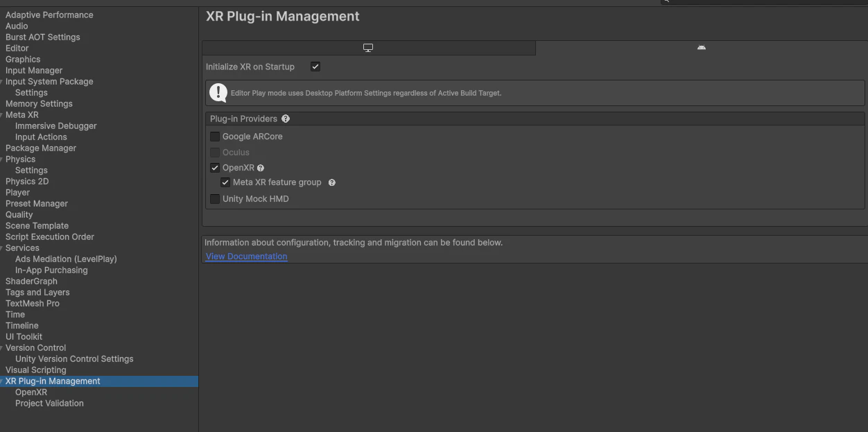Open Player settings

pyautogui.click(x=17, y=192)
